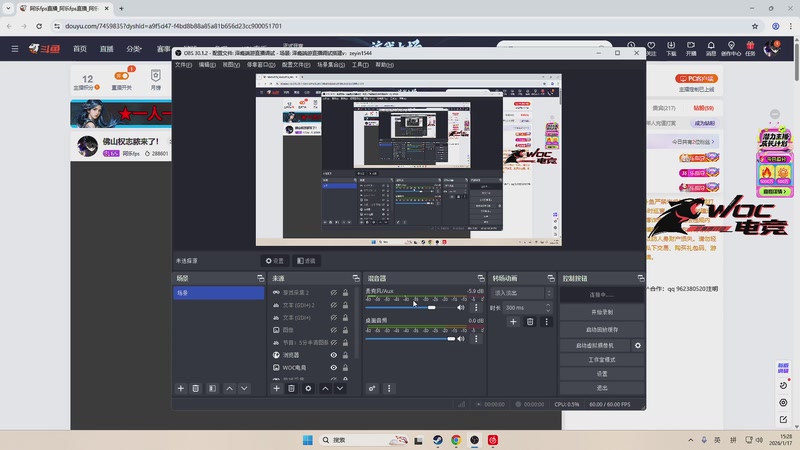The height and width of the screenshot is (450, 800).
Task: Unlock the 浏览器 source
Action: (345, 355)
